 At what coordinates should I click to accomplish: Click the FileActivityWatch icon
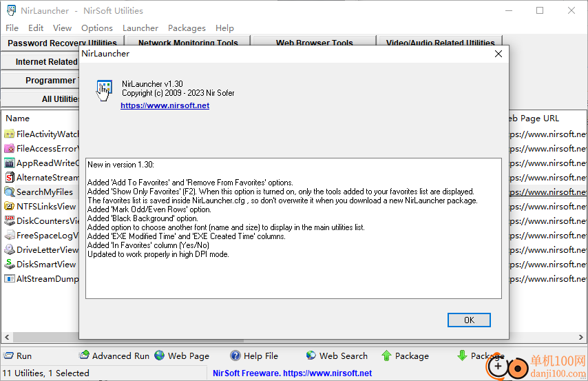coord(10,134)
